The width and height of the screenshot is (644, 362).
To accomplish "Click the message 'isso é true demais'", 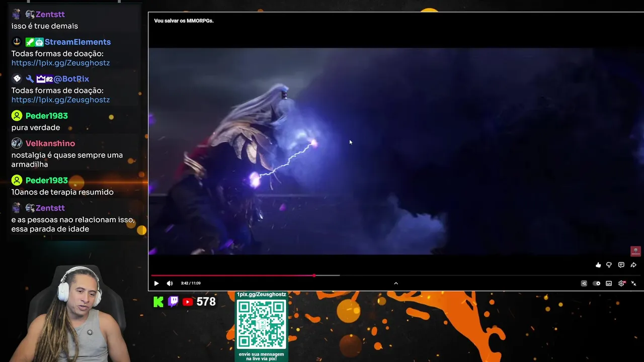I will coord(44,26).
